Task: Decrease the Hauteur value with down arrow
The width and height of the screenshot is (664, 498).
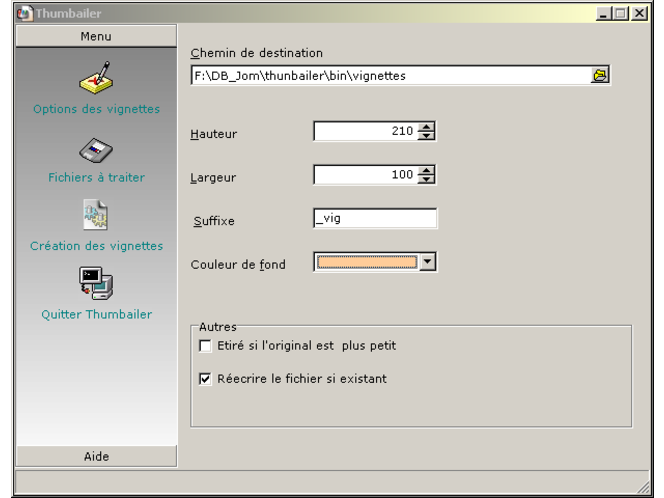Action: (426, 136)
